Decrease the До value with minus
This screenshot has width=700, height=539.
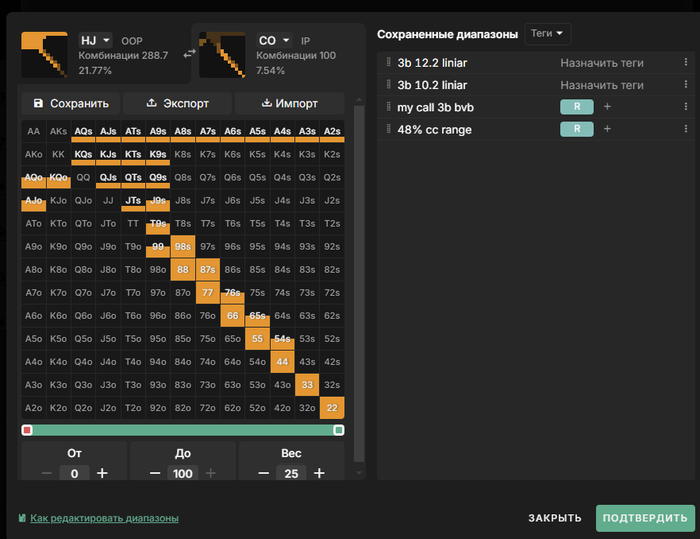coord(155,473)
